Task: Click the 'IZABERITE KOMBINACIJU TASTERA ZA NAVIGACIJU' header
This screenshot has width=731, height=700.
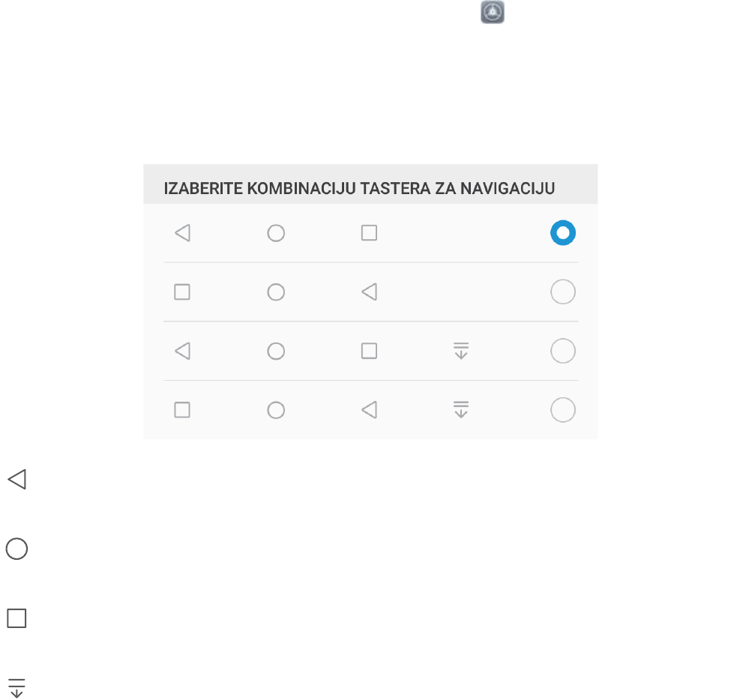Action: click(359, 189)
